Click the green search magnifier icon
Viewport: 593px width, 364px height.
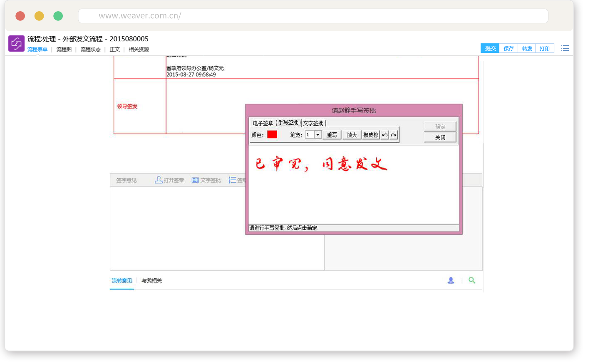click(x=471, y=280)
